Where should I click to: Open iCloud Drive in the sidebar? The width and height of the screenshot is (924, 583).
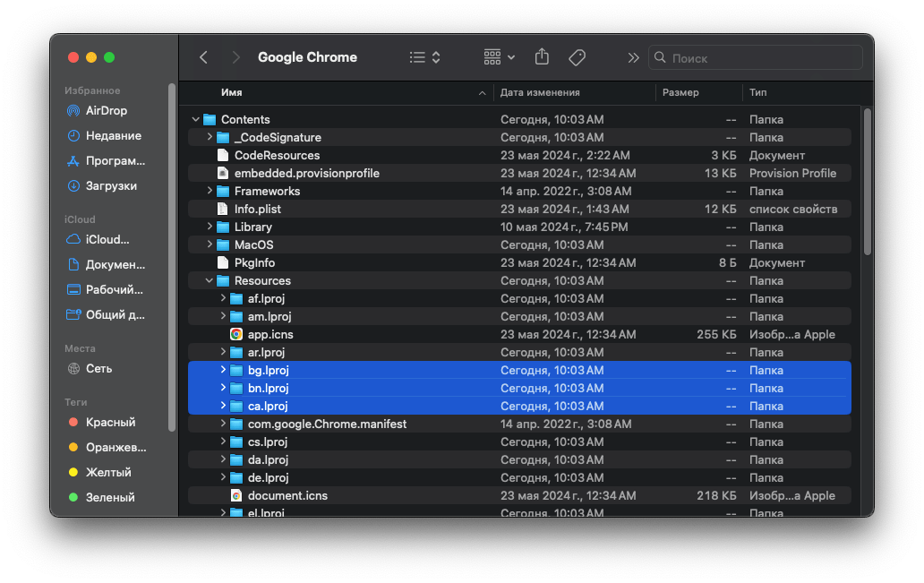[x=107, y=239]
